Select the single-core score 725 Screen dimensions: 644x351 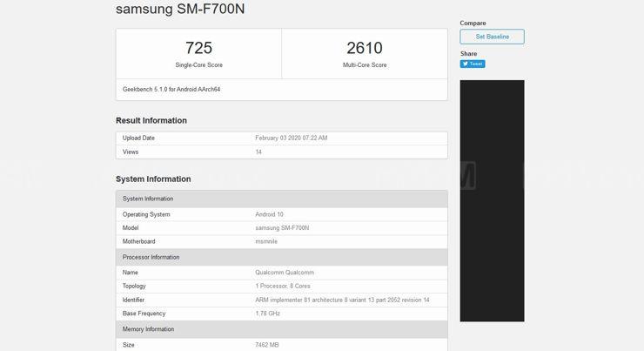pyautogui.click(x=198, y=48)
